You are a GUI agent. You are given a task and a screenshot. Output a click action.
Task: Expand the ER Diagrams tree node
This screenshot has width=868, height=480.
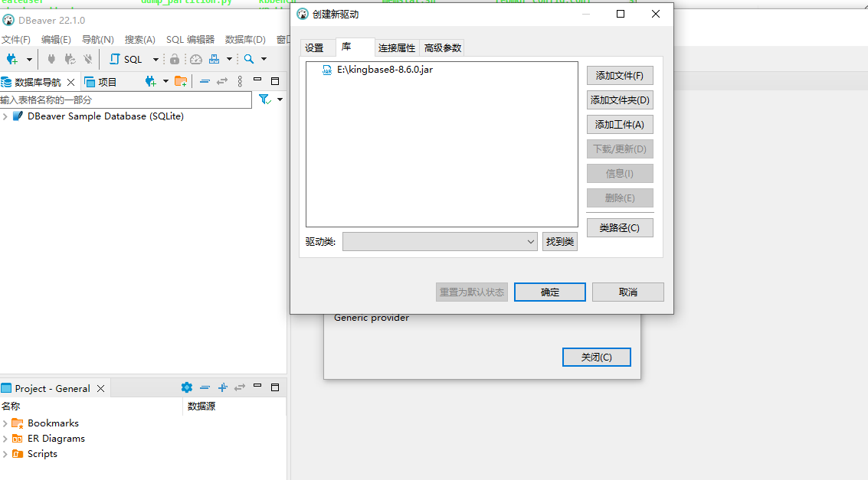(5, 439)
